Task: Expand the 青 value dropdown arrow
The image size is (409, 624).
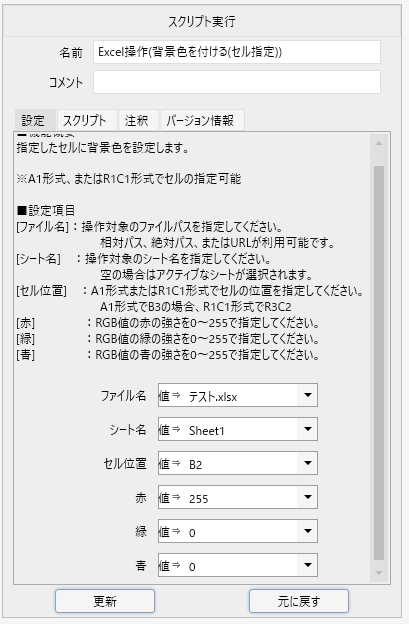Action: tap(307, 565)
